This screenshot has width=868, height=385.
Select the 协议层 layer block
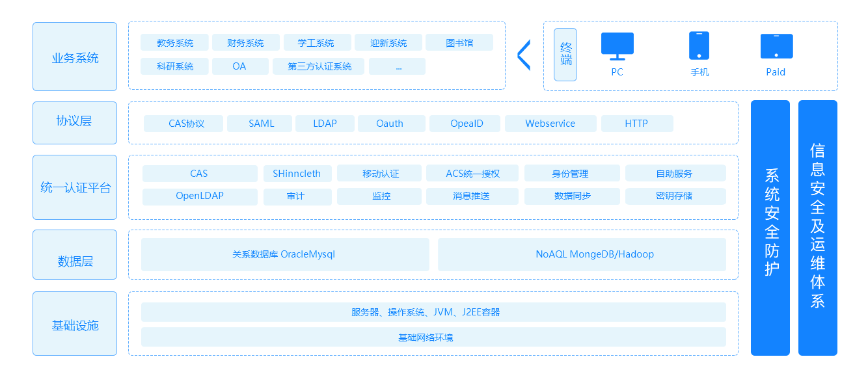tap(75, 122)
